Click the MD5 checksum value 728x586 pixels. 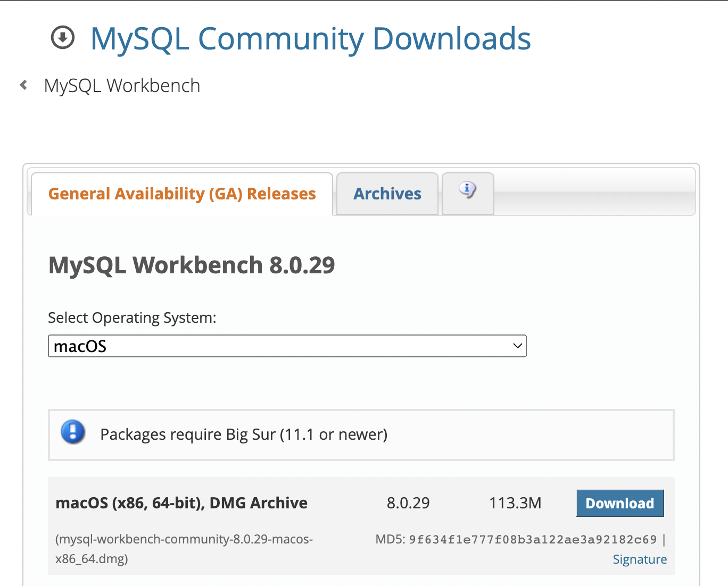pyautogui.click(x=533, y=540)
